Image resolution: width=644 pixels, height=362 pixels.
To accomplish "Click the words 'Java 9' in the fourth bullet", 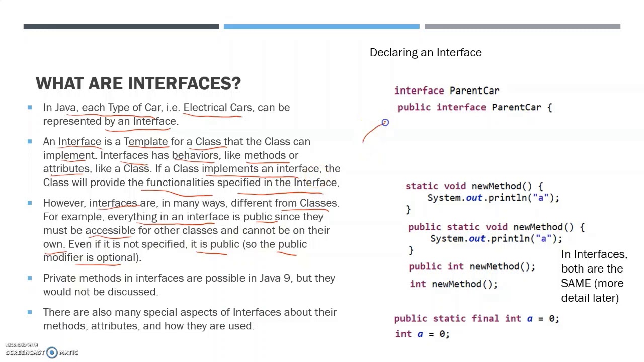I will pyautogui.click(x=275, y=278).
